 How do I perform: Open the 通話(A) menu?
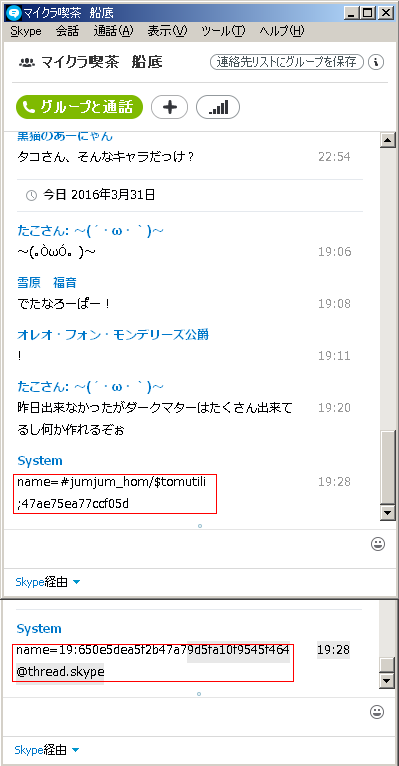click(113, 31)
